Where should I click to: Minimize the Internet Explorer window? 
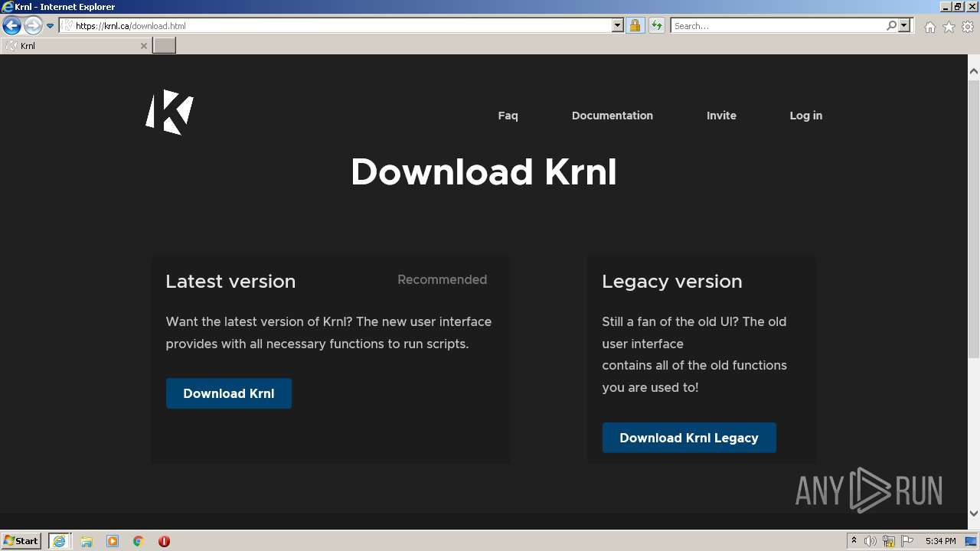(946, 6)
